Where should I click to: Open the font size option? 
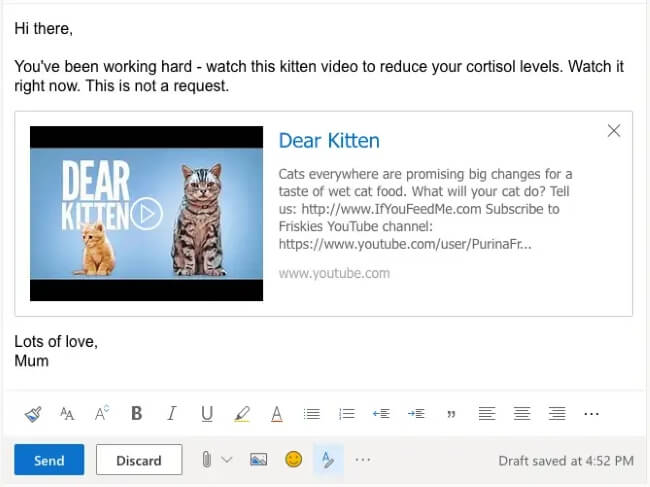pos(67,414)
